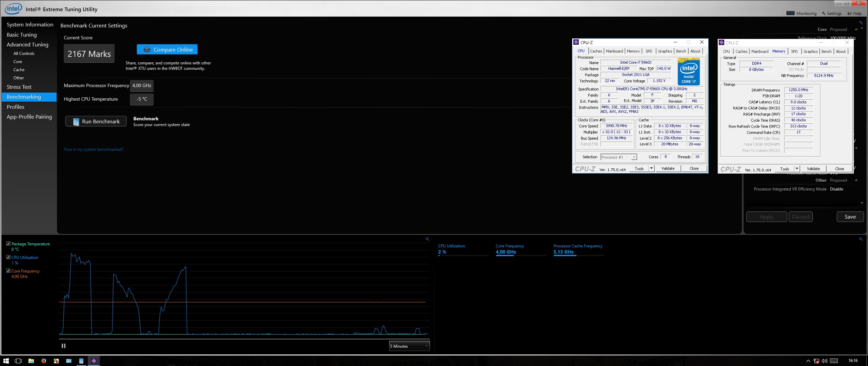Toggle the Package Temperature checkbox
This screenshot has width=868, height=366.
click(8, 244)
